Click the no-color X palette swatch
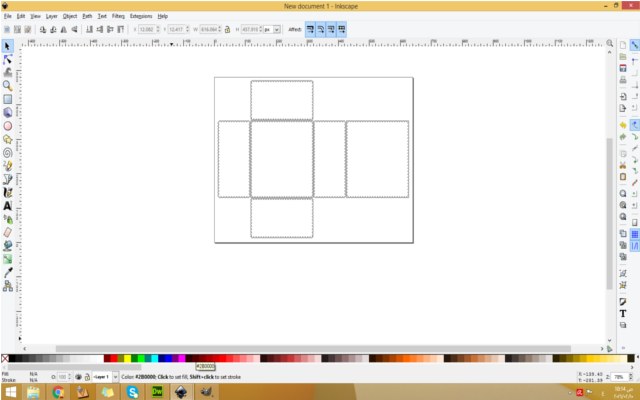The width and height of the screenshot is (640, 400). tap(5, 358)
